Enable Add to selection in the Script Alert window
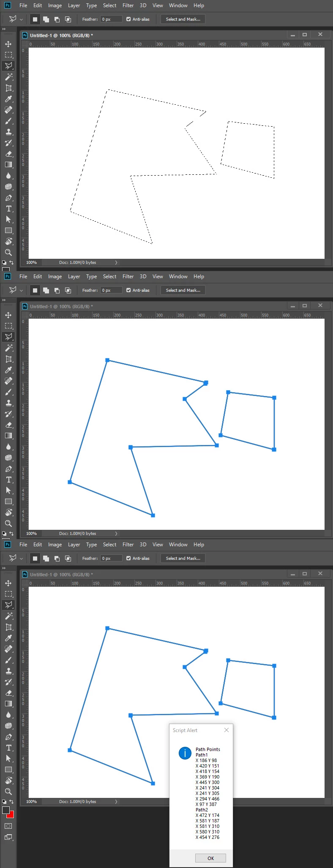The height and width of the screenshot is (868, 333). click(x=46, y=558)
